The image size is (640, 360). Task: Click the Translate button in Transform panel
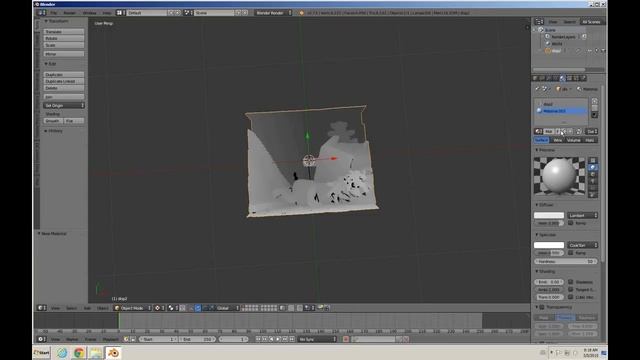[64, 31]
